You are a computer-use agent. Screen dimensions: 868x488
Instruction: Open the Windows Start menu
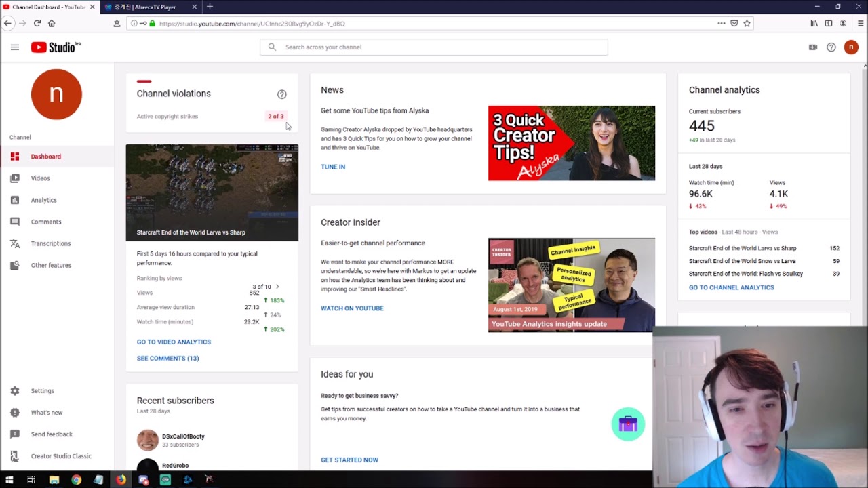[9, 480]
